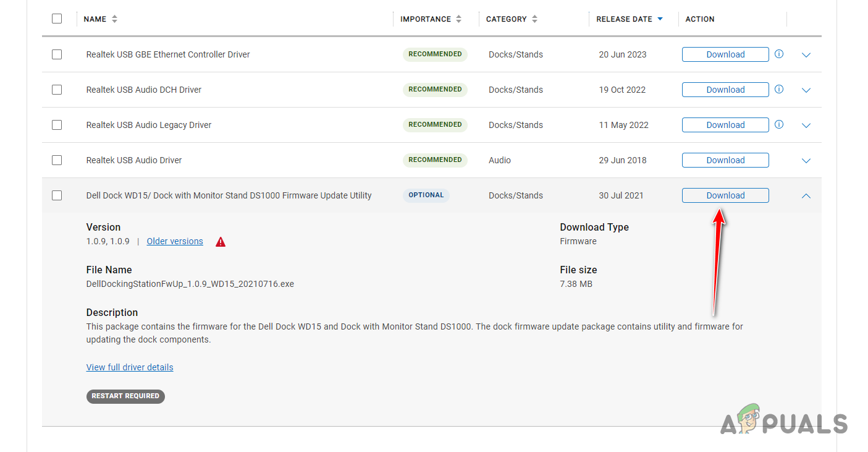Check the checkbox for Realtek USB Audio Driver
Image resolution: width=868 pixels, height=452 pixels.
pyautogui.click(x=57, y=160)
